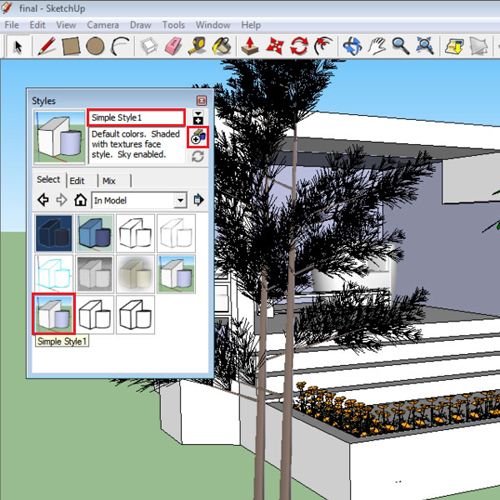
Task: Choose the Pan hand tool
Action: coord(377,46)
